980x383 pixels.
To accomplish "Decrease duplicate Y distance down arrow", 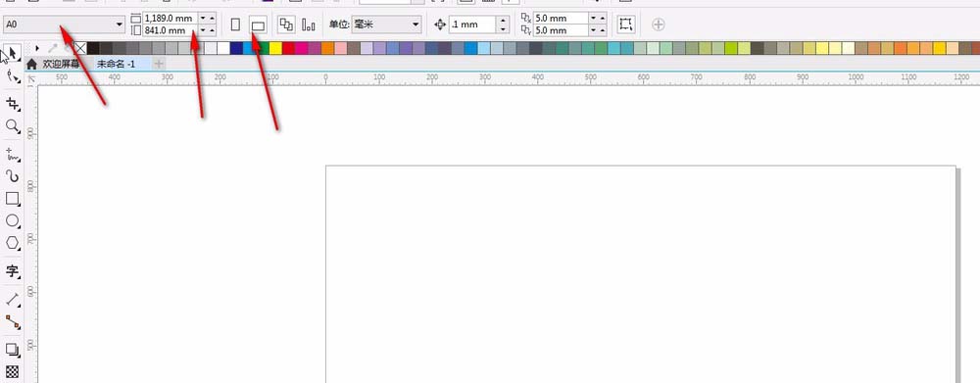I will tap(593, 30).
